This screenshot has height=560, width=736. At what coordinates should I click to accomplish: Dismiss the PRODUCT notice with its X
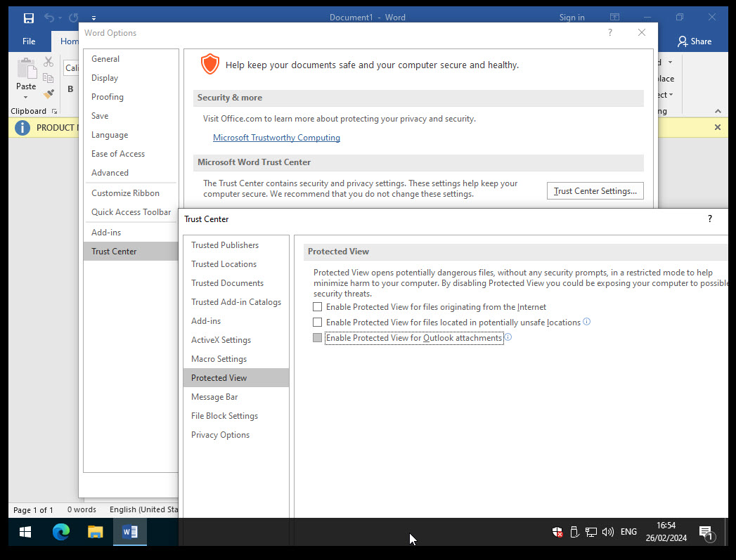coord(717,127)
